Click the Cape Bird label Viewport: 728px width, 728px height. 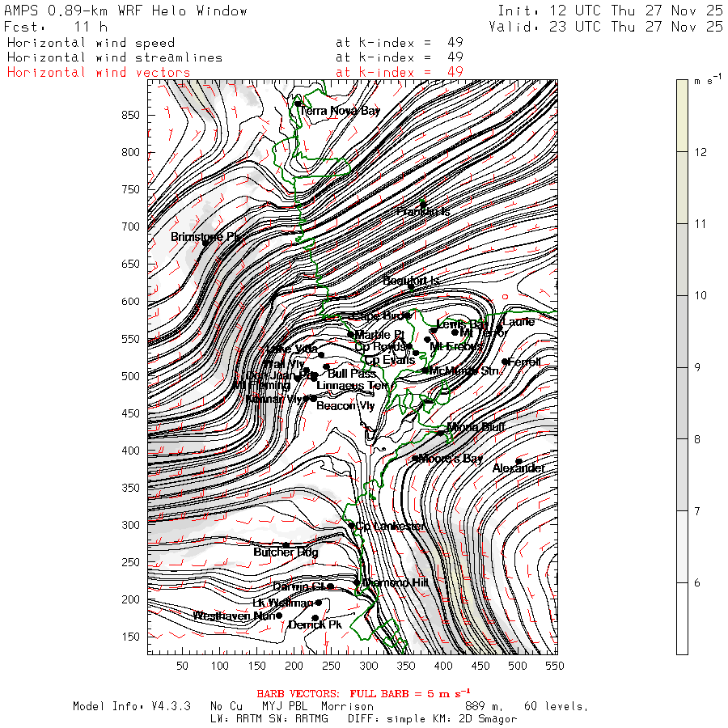point(379,316)
